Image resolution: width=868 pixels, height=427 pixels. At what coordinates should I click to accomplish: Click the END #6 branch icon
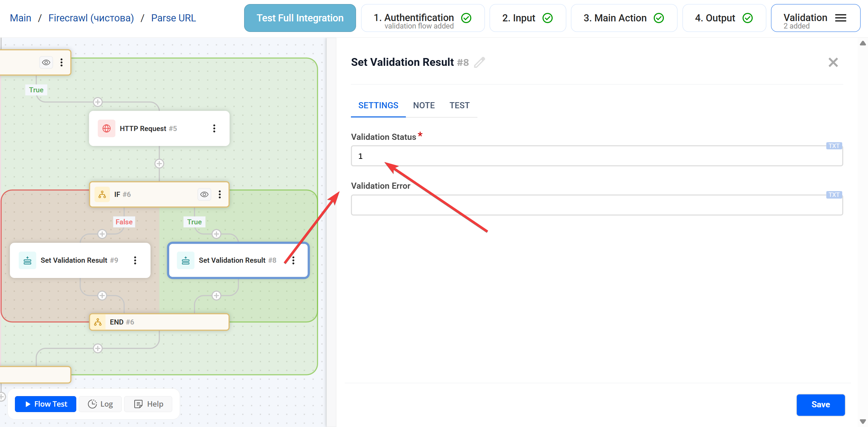point(98,322)
